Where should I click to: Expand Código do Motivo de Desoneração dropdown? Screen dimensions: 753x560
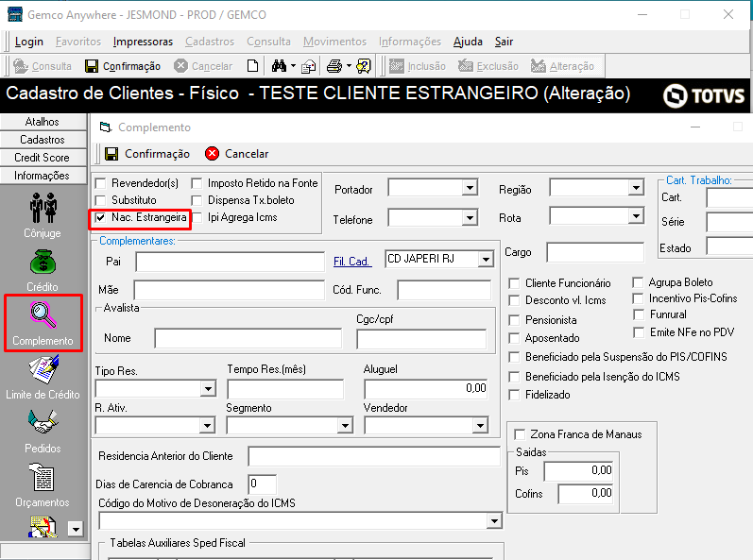coord(494,521)
